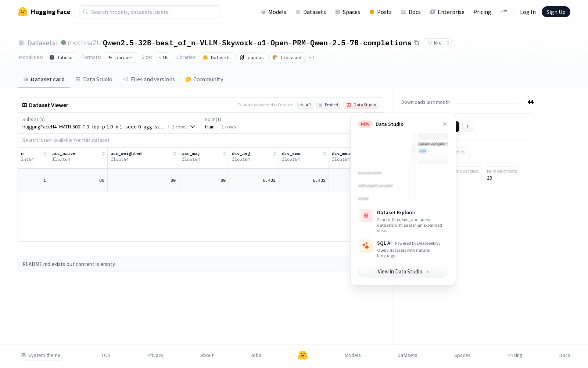Click the Dataset Viewer table icon
Image resolution: width=588 pixels, height=368 pixels.
point(25,105)
